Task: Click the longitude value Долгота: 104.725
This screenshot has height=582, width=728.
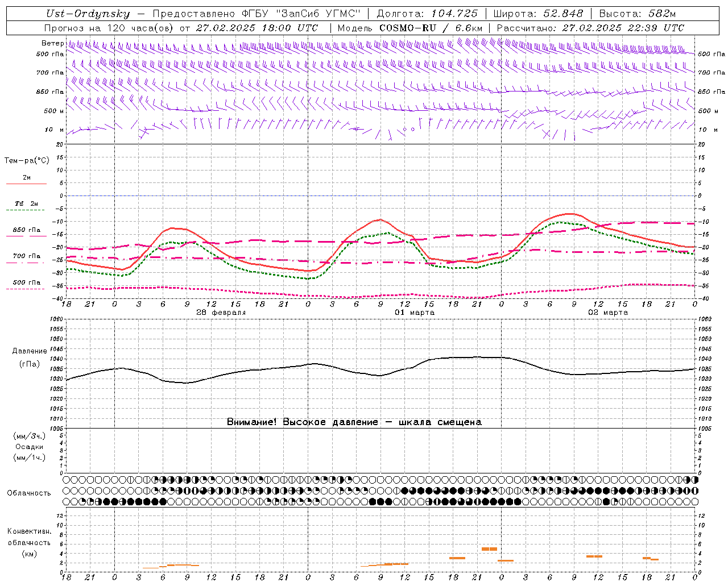Action: click(x=427, y=14)
